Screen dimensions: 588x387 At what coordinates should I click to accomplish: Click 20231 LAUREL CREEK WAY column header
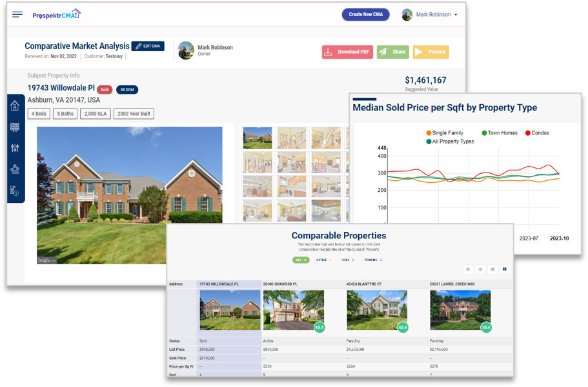(452, 284)
